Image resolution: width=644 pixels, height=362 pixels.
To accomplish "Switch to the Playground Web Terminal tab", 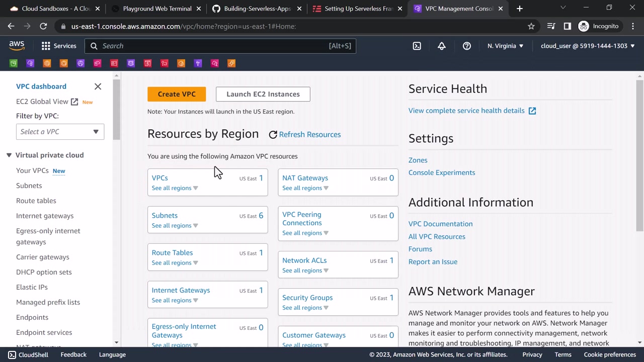I will point(156,9).
